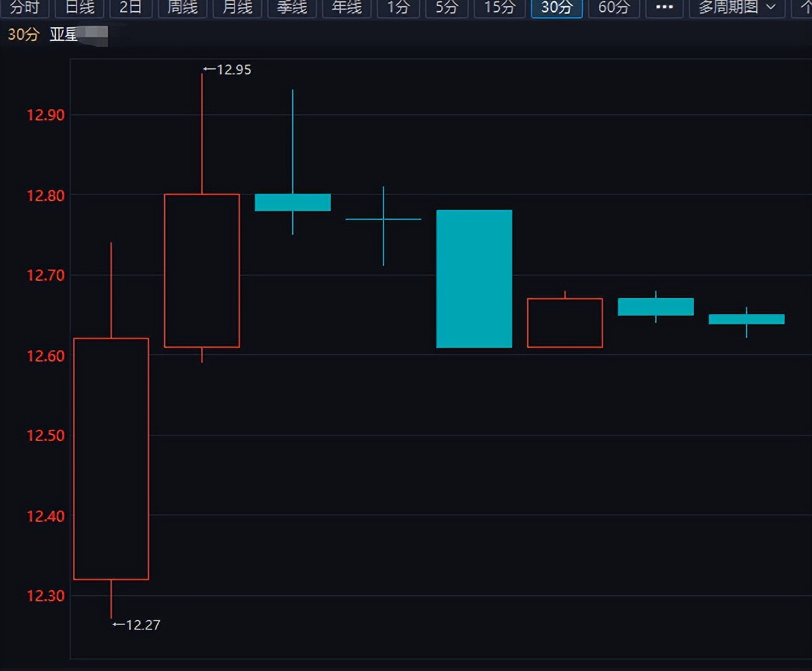Screen dimensions: 812x671
Task: Select the red candle with 12.95 high
Action: (x=202, y=270)
